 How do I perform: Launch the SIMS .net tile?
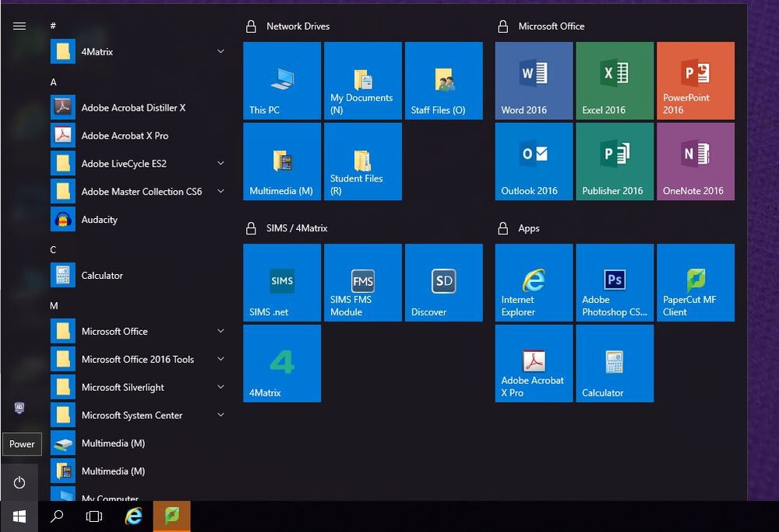[x=282, y=282]
